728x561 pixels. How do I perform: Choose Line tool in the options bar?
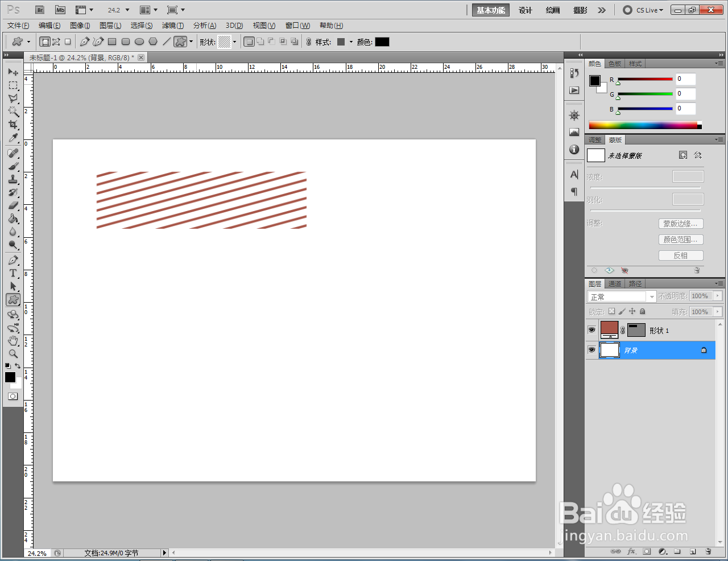tap(167, 42)
